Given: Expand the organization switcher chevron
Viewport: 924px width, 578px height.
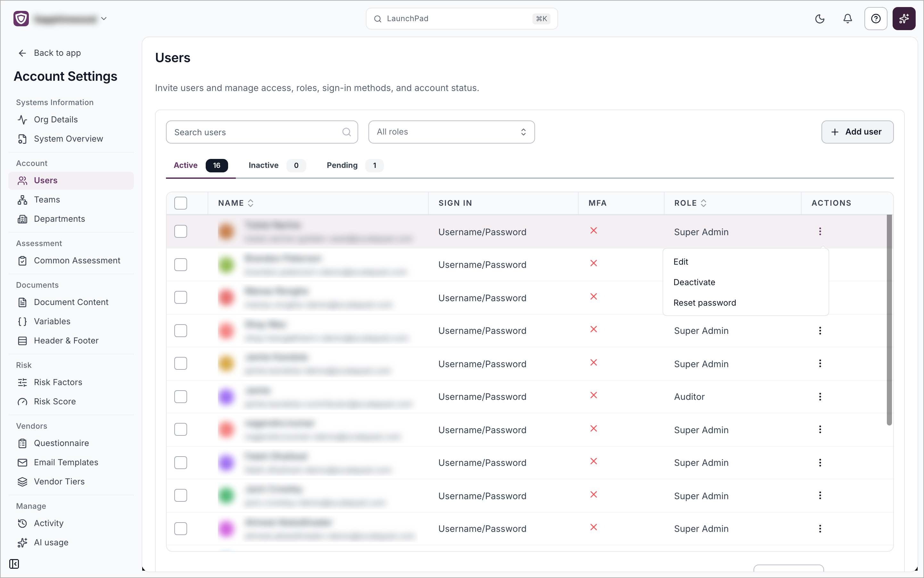Looking at the screenshot, I should point(103,18).
